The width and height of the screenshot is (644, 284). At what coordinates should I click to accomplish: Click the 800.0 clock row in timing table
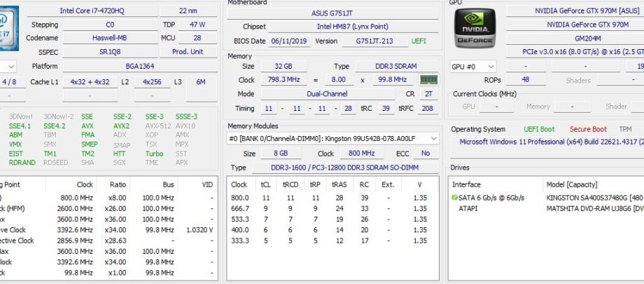point(332,198)
